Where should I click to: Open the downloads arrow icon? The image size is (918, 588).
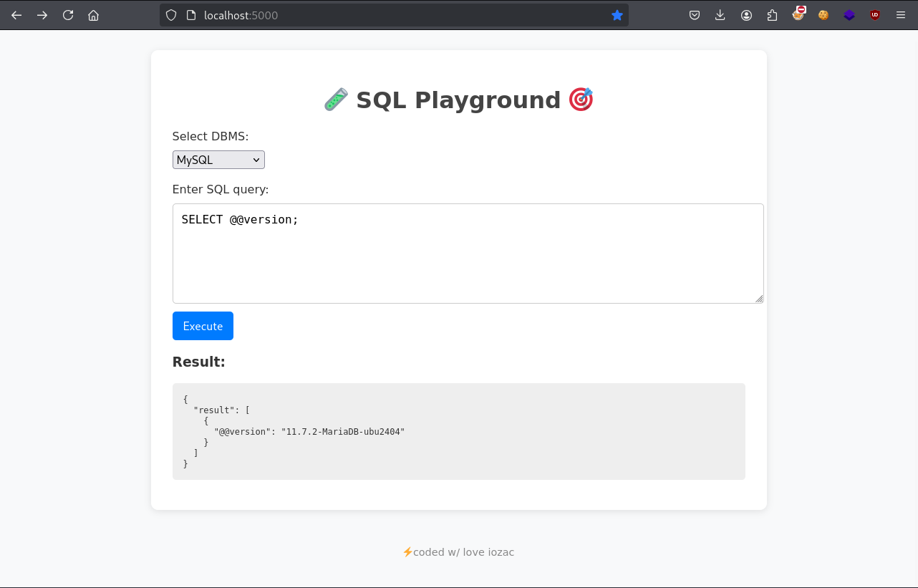tap(720, 15)
